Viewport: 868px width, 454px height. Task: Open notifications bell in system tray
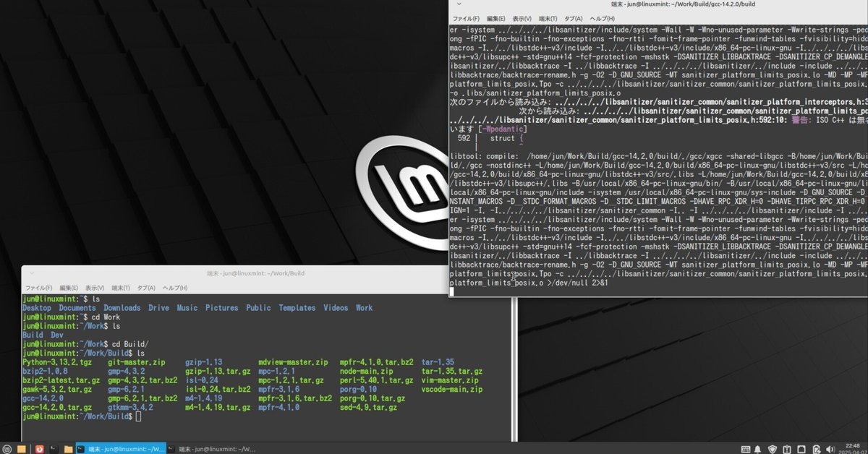tap(757, 449)
